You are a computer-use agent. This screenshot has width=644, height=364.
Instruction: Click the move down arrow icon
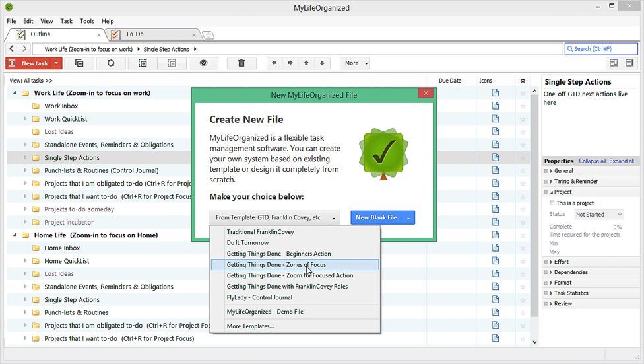(x=323, y=63)
